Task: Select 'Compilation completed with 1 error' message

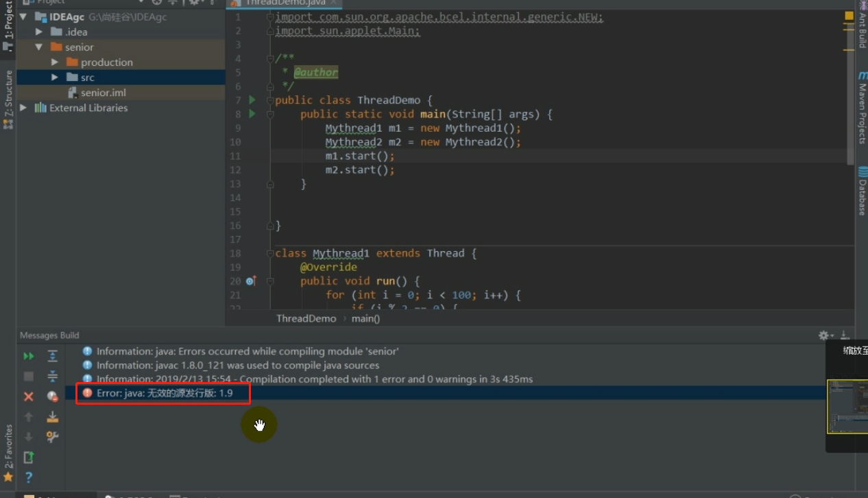Action: [315, 379]
